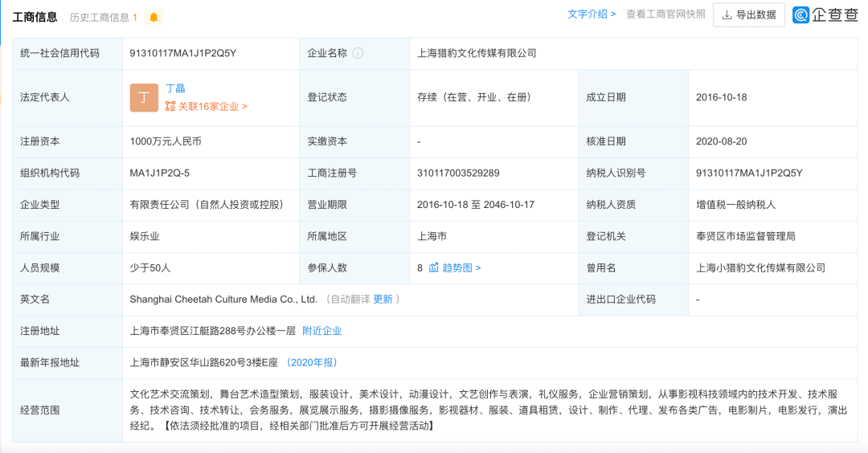868x453 pixels.
Task: Click English name Shanghai Cheetah Culture Media Co., Ltd.
Action: click(x=223, y=300)
